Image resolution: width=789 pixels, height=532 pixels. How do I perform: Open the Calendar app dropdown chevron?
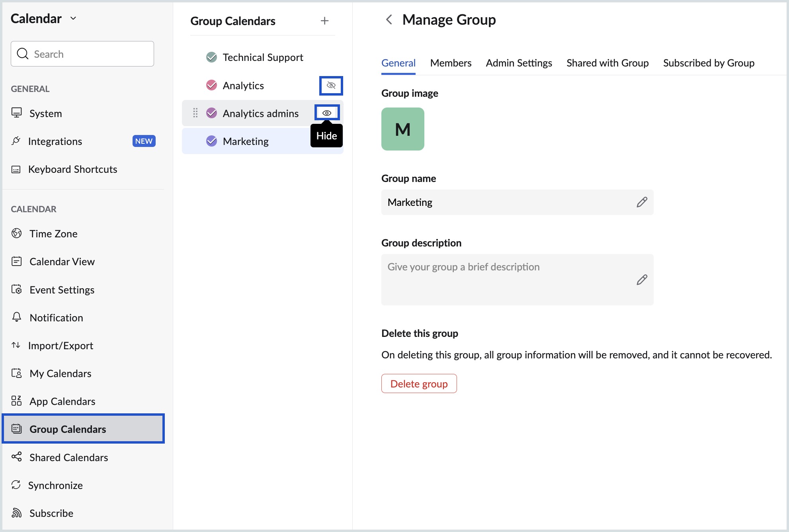[73, 18]
